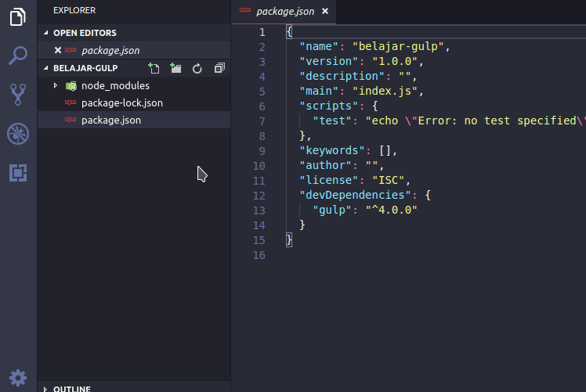Open the Debug view in activity bar
Viewport: 586px width, 392px height.
[x=18, y=134]
